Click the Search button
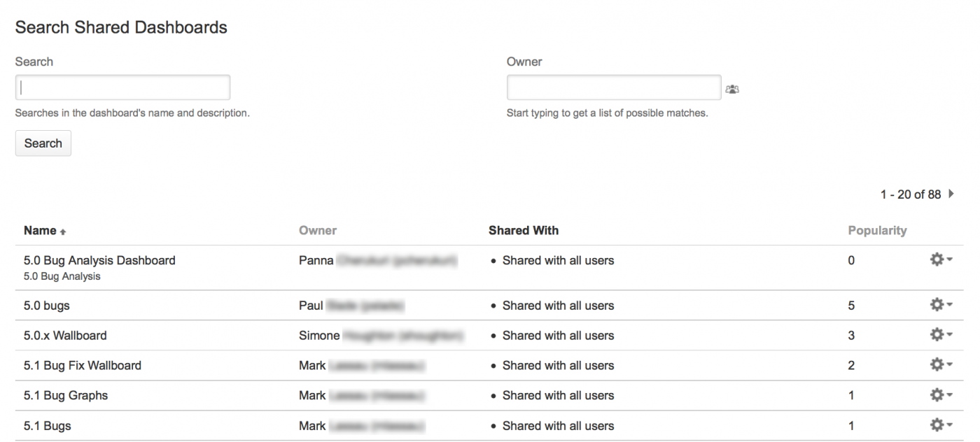 pyautogui.click(x=43, y=143)
